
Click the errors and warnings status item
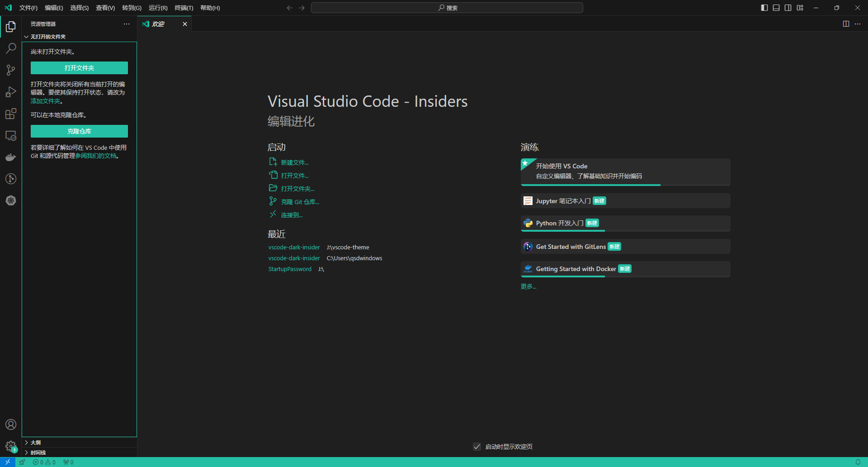pos(44,462)
